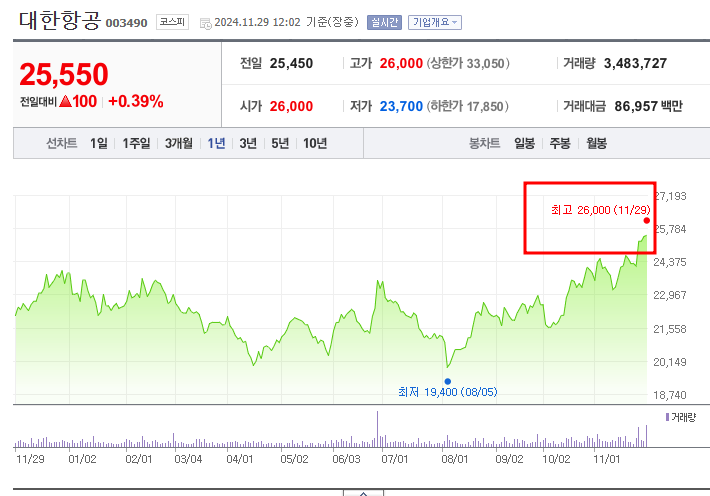Click the 코스피 market label
The image size is (710, 496).
coord(172,22)
